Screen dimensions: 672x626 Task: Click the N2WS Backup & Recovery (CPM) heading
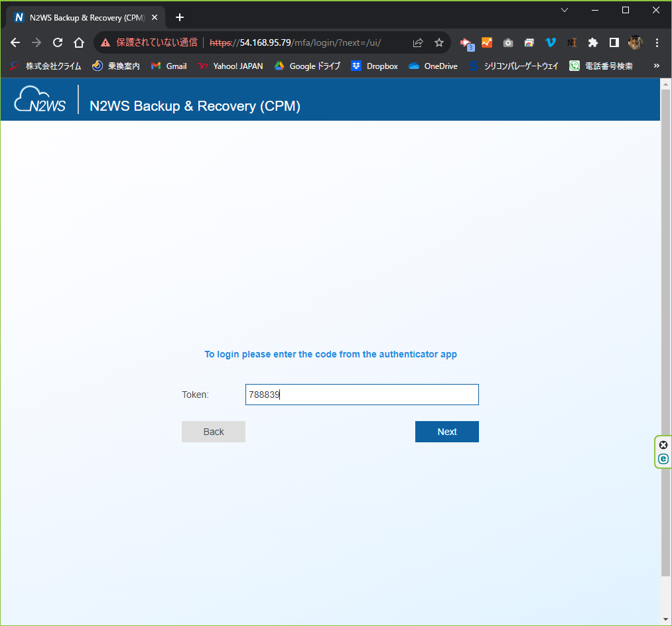(195, 106)
